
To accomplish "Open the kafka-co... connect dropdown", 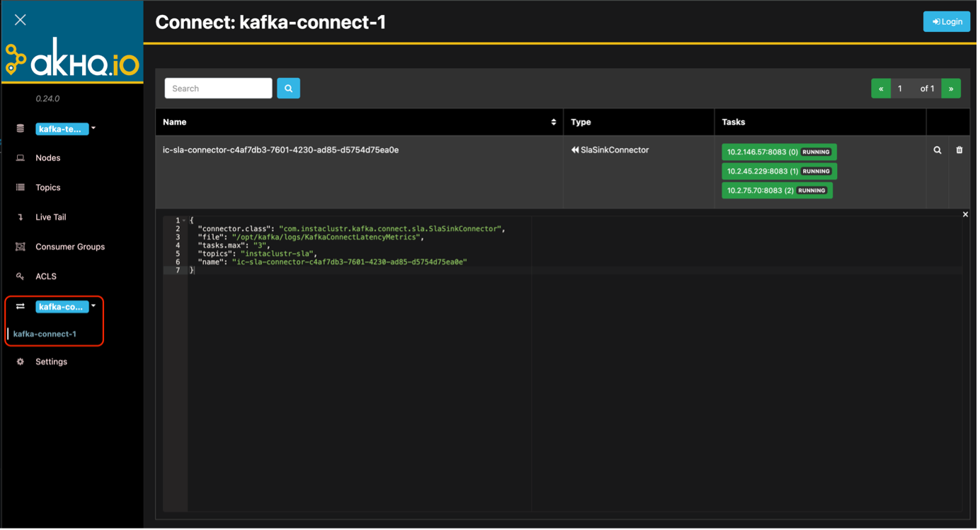I will pos(62,307).
